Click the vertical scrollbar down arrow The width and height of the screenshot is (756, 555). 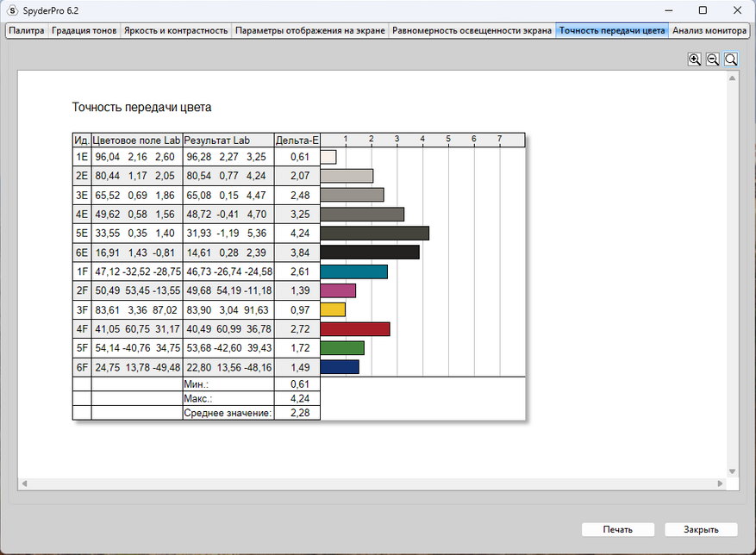733,471
